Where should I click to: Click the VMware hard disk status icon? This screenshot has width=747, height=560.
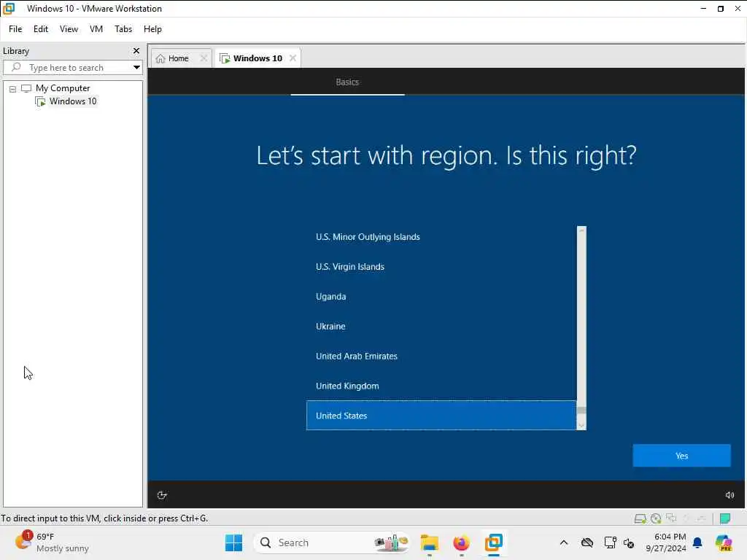click(x=640, y=518)
